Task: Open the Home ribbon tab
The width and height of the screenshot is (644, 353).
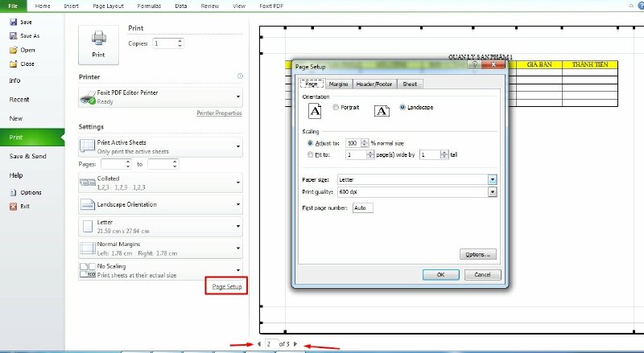Action: coord(43,6)
